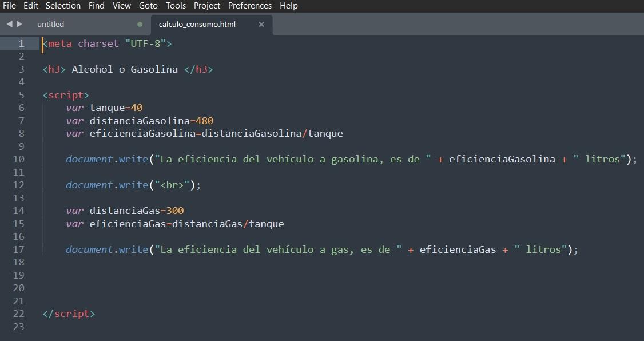
Task: Open the Find menu
Action: (97, 6)
